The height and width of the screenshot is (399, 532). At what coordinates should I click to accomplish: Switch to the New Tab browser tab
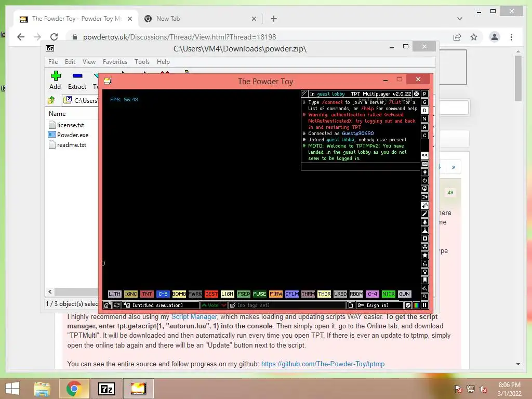tap(200, 19)
